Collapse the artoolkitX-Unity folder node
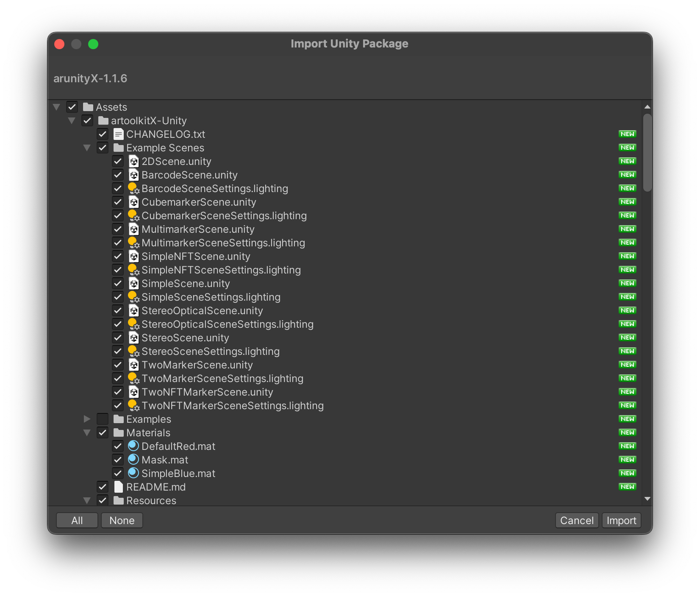The width and height of the screenshot is (700, 597). pos(72,120)
